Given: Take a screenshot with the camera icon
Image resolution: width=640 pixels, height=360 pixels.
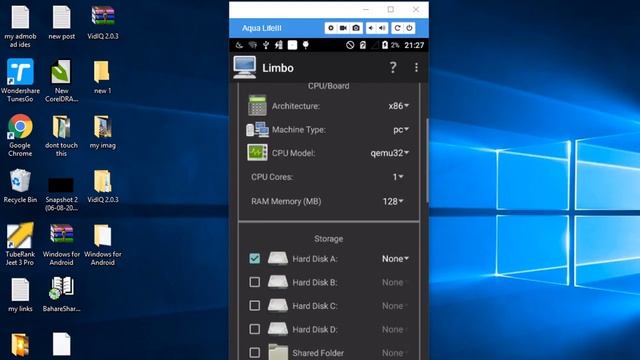Looking at the screenshot, I should [x=356, y=28].
